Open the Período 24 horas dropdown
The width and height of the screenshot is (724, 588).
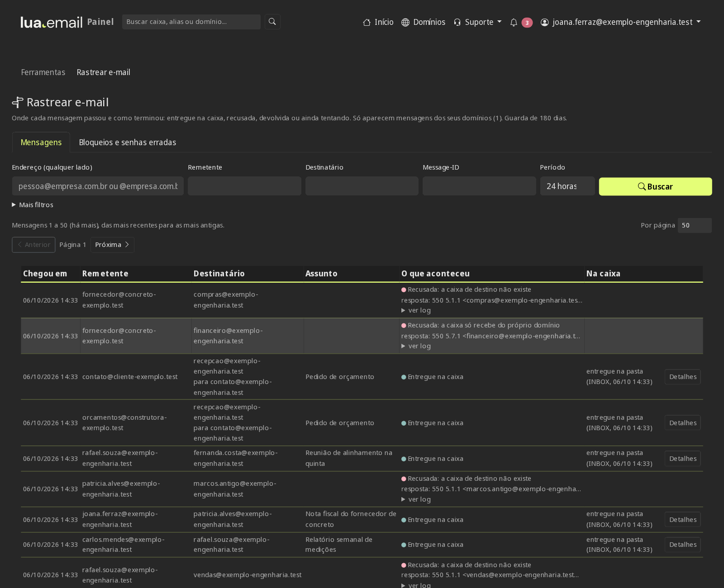[567, 186]
